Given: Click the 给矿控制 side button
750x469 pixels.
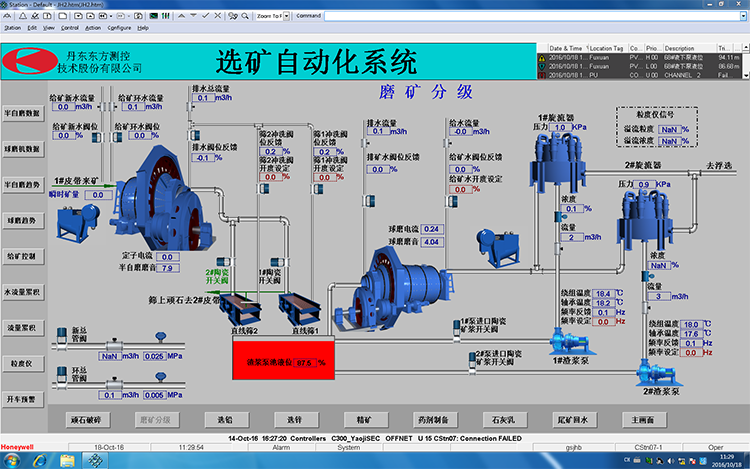Looking at the screenshot, I should point(22,256).
